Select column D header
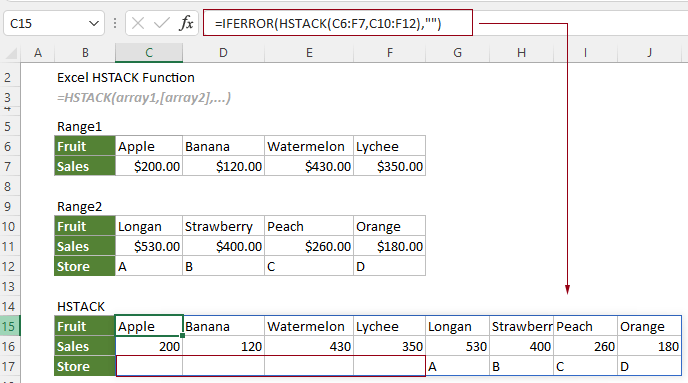 [223, 53]
